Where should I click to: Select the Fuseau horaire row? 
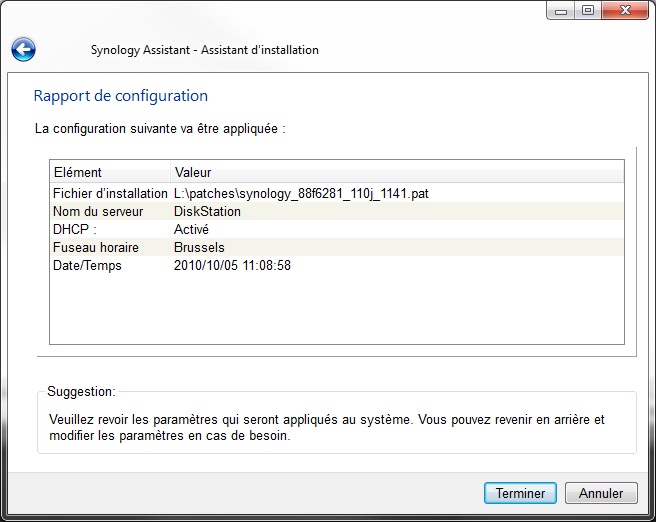pyautogui.click(x=337, y=247)
